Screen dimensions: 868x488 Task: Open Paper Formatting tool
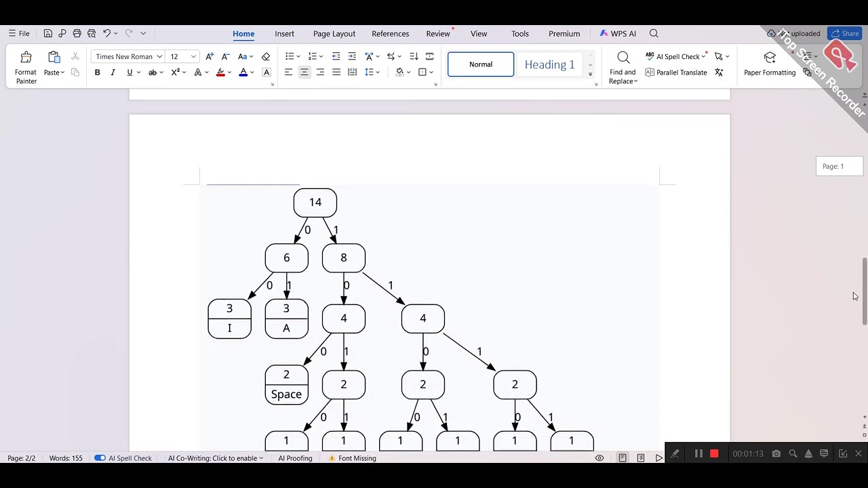coord(770,64)
